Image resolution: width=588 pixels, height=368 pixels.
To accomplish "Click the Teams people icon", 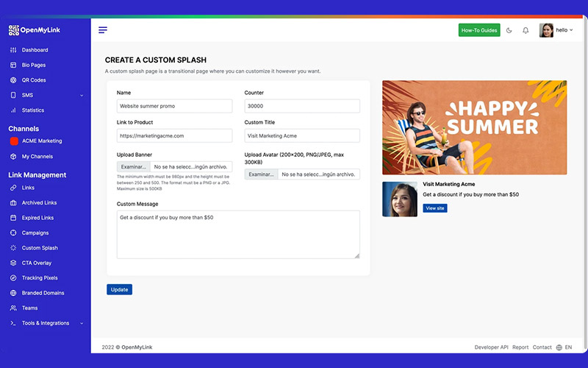I will click(13, 308).
